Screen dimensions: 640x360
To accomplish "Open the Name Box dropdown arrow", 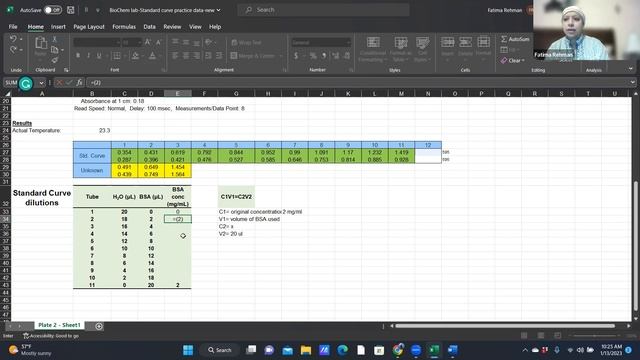I will point(41,83).
